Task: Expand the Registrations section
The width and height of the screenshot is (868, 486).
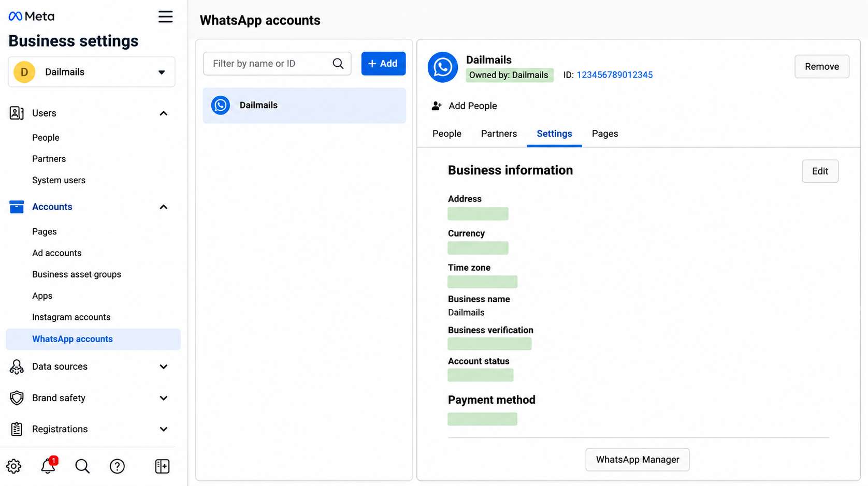Action: click(164, 429)
